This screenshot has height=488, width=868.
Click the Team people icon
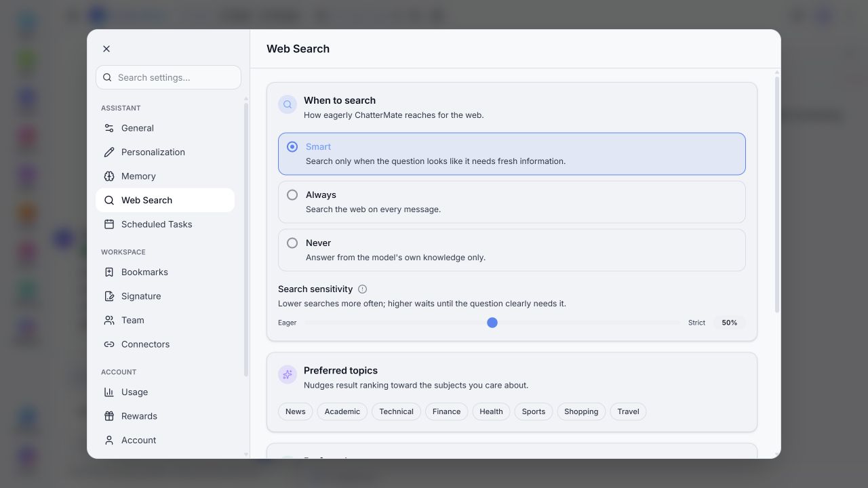click(x=109, y=321)
